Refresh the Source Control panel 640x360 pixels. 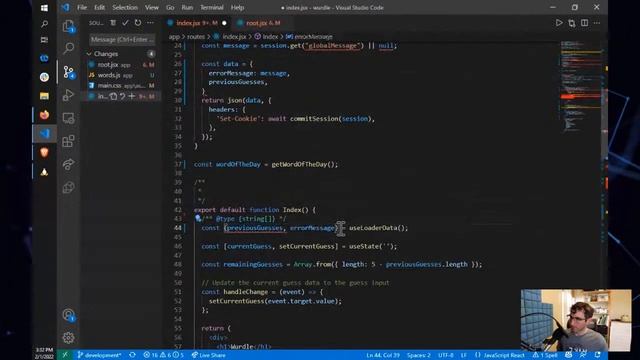(x=138, y=23)
